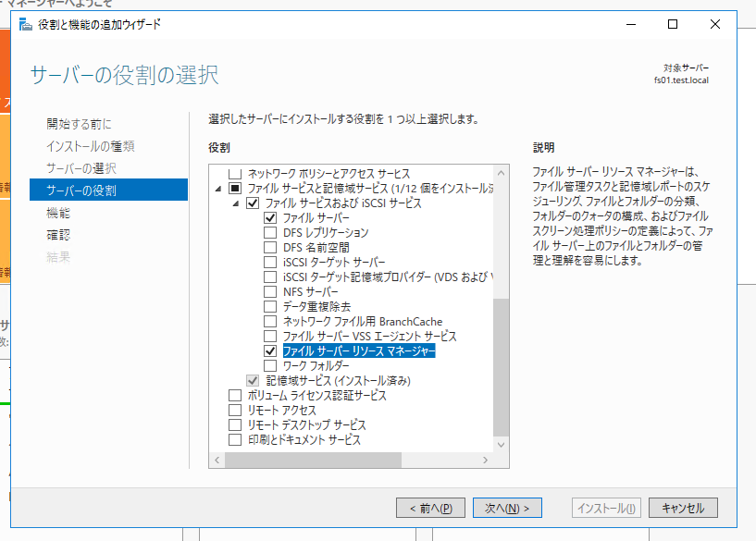Toggle the ファイル サービスと記憶域サービス checkbox
Screen dimensions: 756x541
(235, 188)
